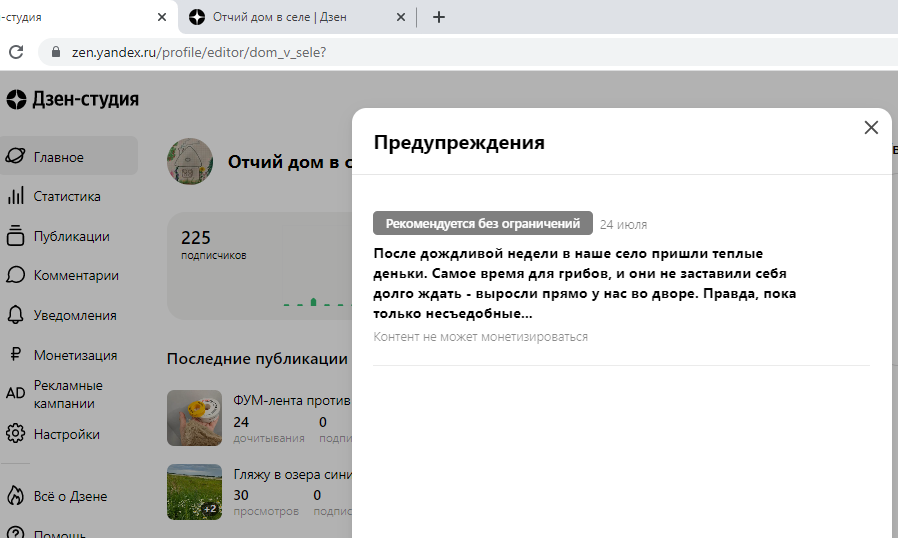Click the 225 подписчиков counter

(x=213, y=245)
